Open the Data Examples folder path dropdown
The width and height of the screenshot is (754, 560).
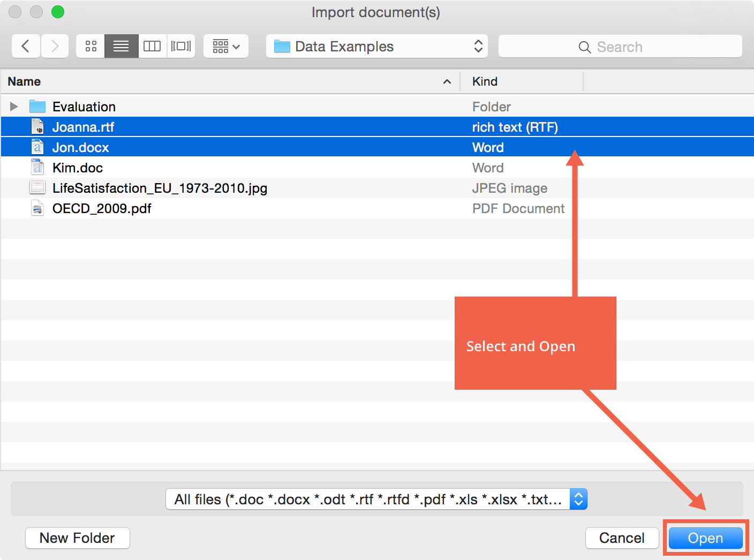(x=377, y=46)
